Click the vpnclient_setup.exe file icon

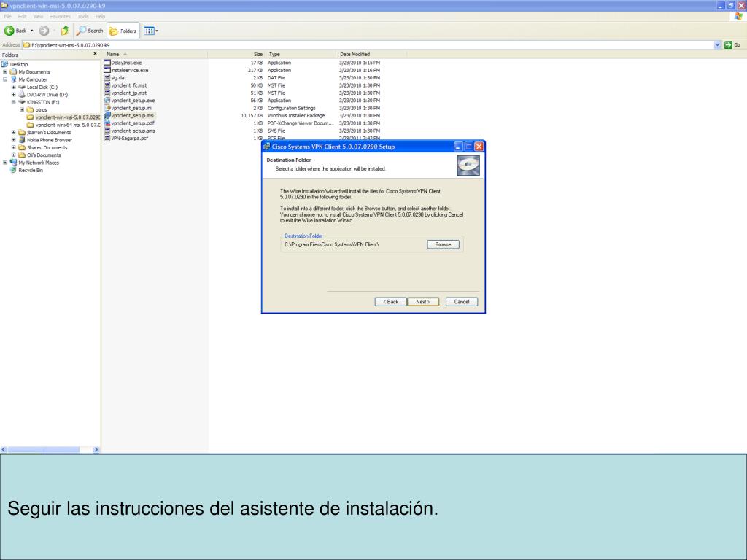click(x=107, y=101)
